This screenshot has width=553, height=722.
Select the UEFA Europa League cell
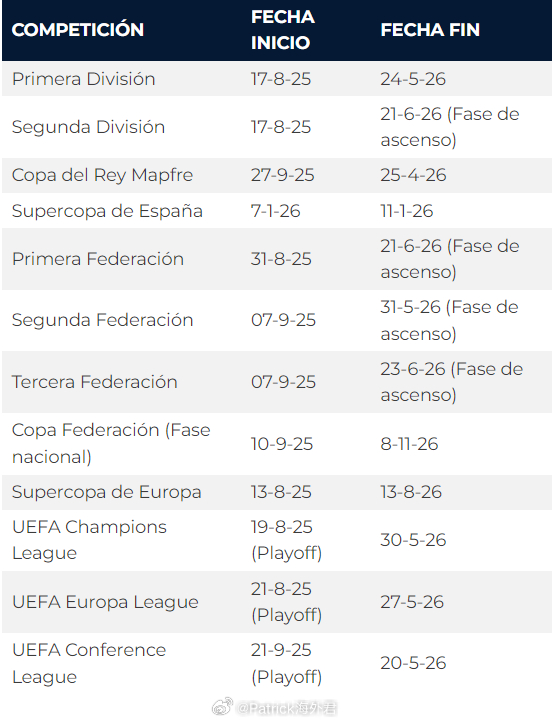[x=105, y=602]
